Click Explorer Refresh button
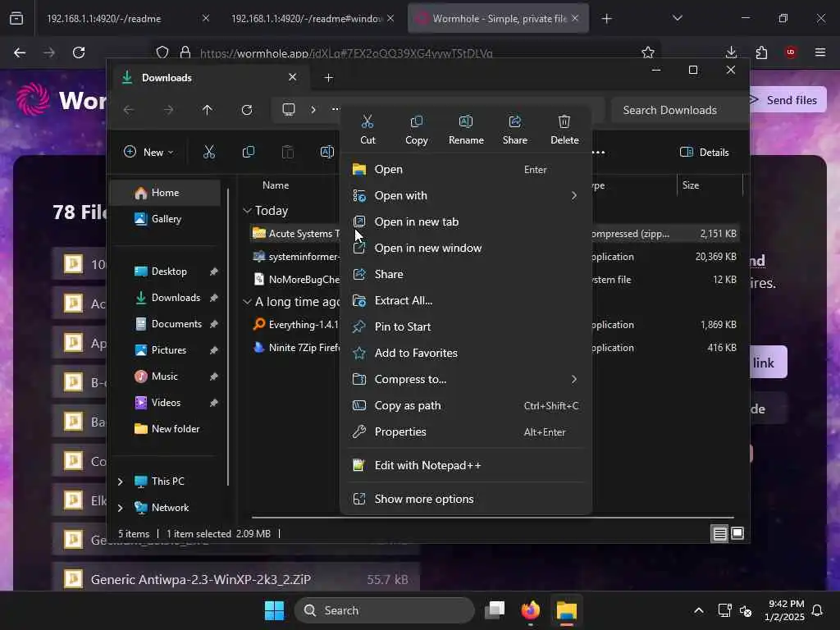840x630 pixels. [x=247, y=110]
